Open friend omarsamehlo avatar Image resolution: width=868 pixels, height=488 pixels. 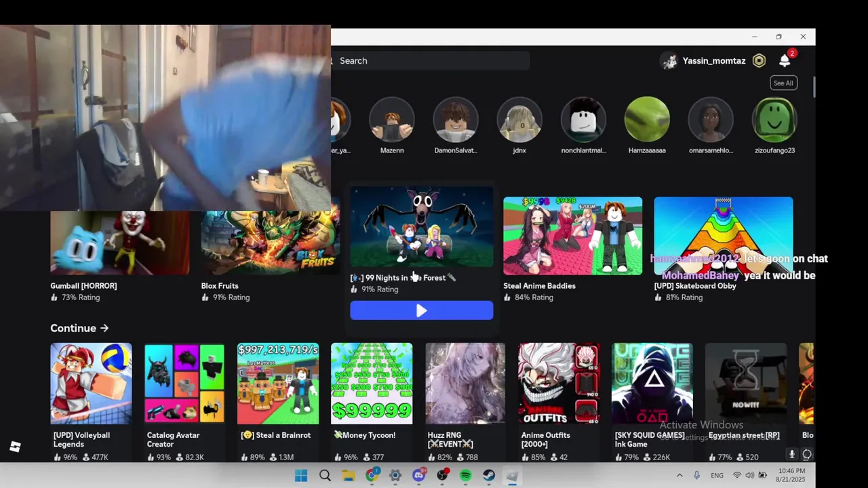711,120
